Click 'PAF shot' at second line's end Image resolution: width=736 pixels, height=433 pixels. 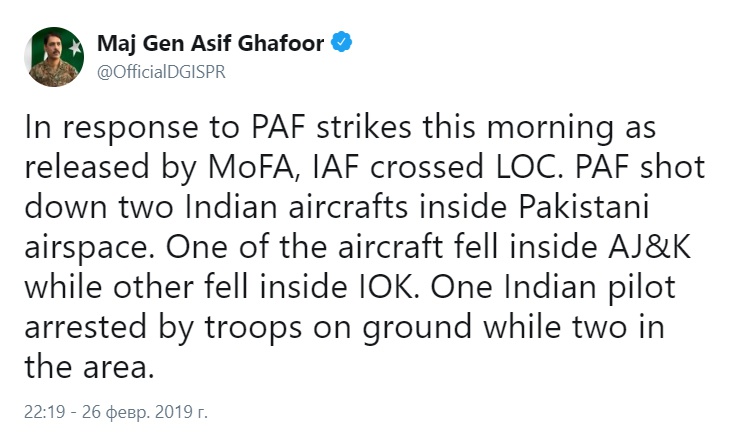[x=640, y=167]
